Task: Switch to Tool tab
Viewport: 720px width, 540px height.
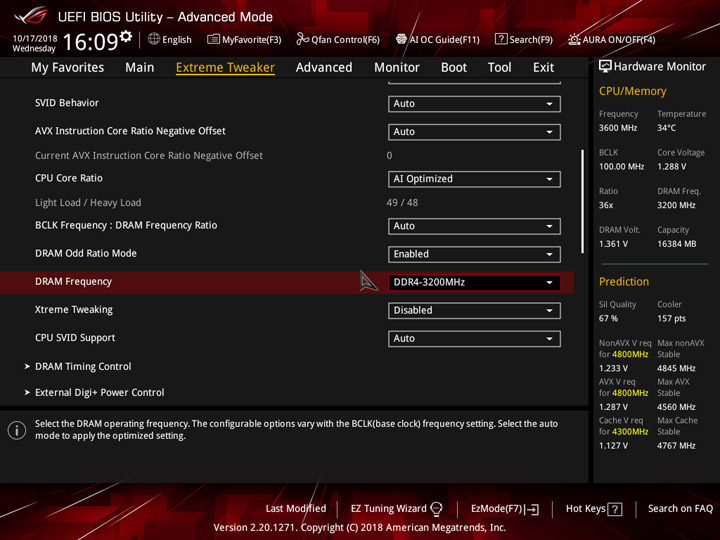Action: tap(500, 68)
